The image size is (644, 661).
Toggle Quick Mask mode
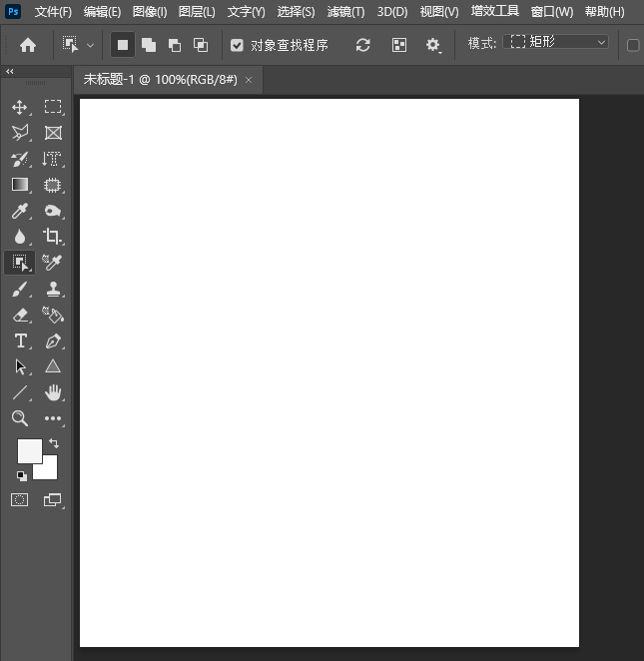(19, 500)
